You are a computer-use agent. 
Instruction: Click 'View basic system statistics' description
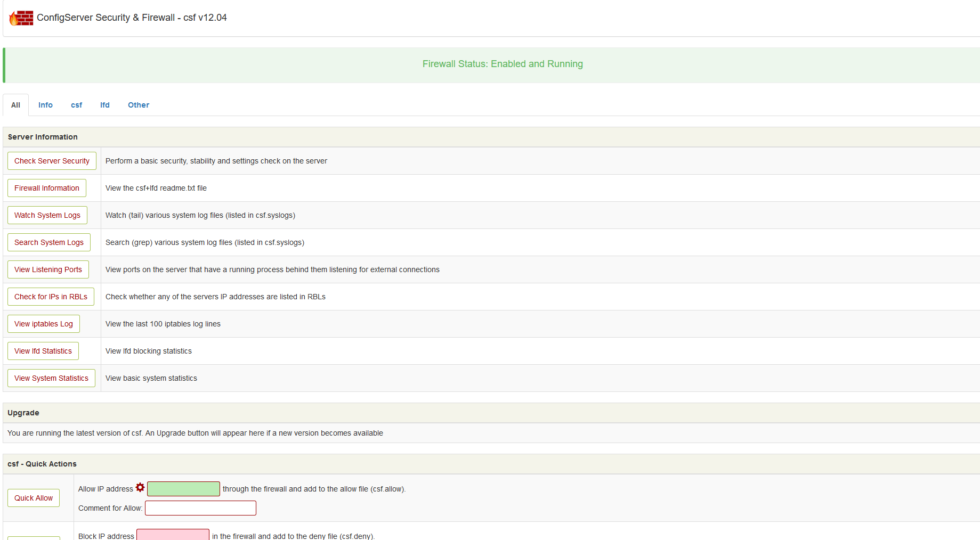pos(151,378)
